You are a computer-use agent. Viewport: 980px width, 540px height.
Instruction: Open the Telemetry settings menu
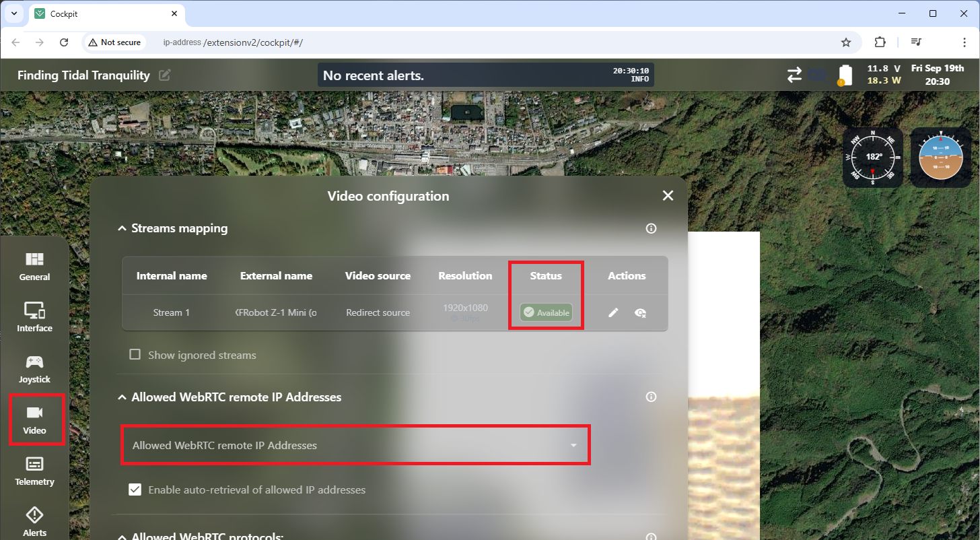tap(34, 471)
